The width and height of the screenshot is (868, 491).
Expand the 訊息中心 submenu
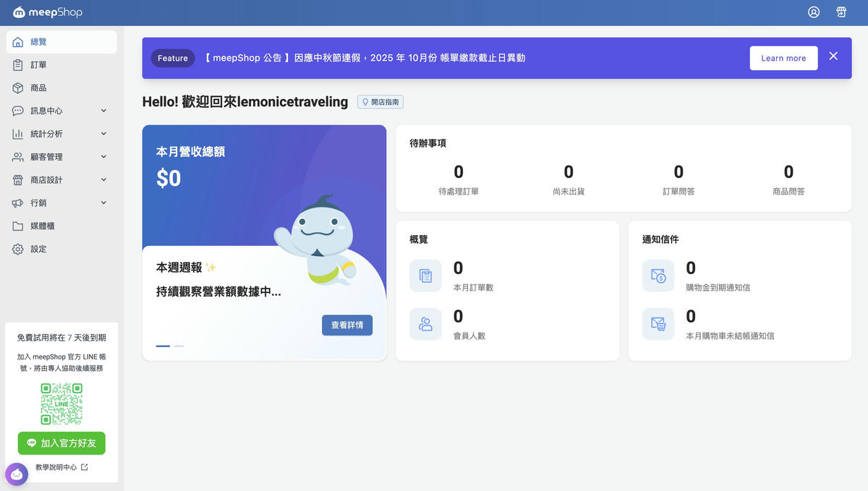[103, 111]
